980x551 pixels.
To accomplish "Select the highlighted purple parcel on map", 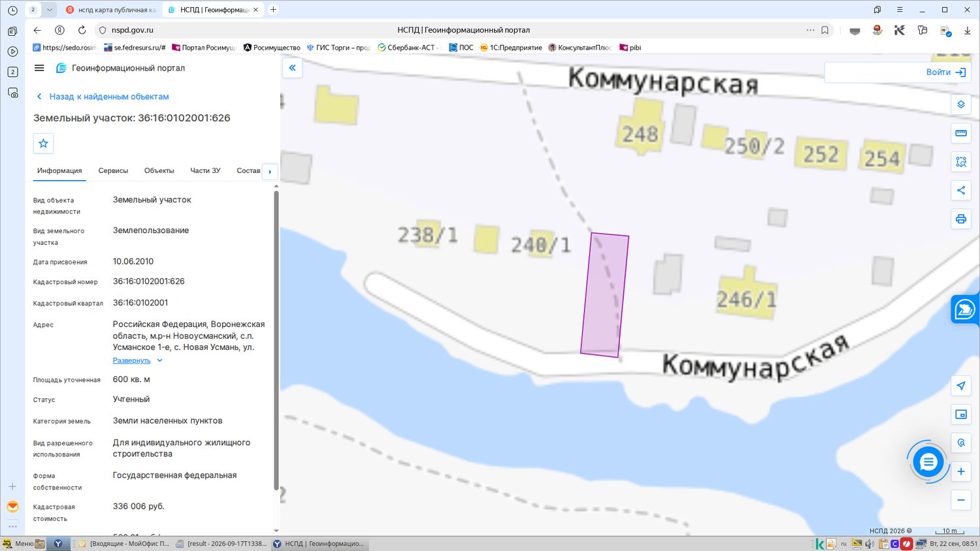I will (605, 295).
